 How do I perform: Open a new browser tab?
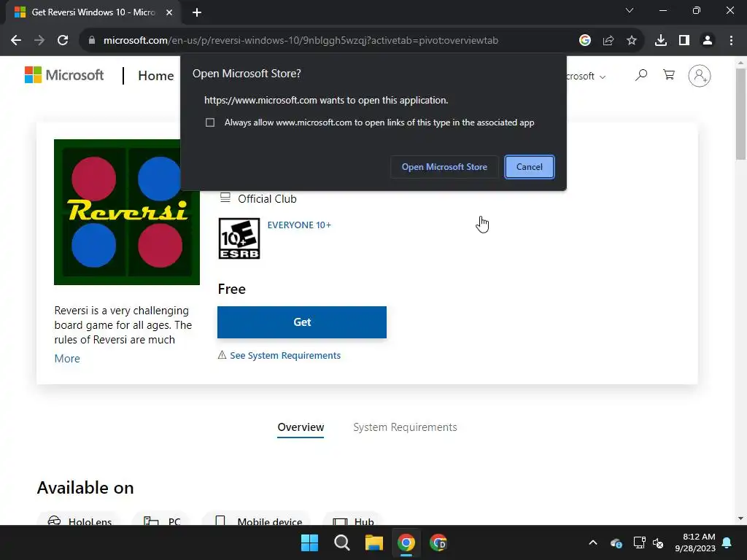click(x=197, y=12)
